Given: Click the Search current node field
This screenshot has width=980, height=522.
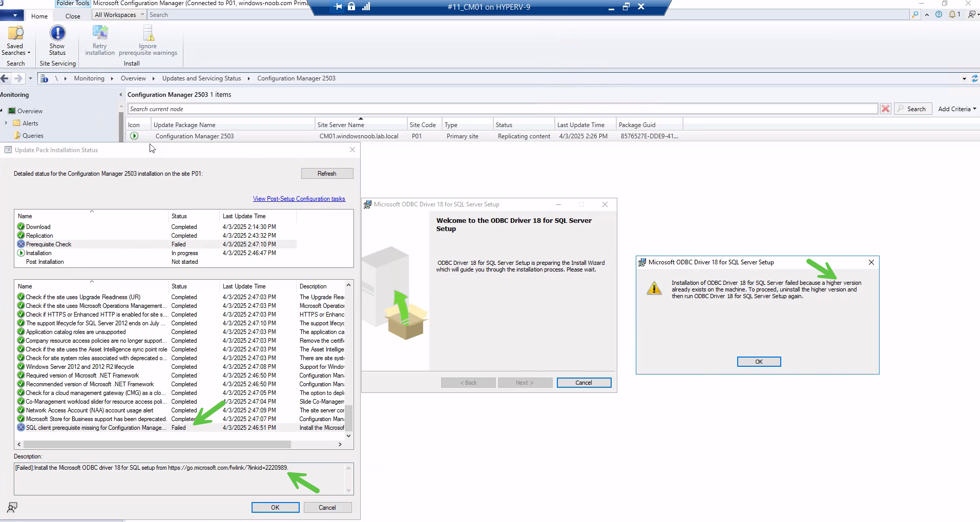Looking at the screenshot, I should click(503, 109).
